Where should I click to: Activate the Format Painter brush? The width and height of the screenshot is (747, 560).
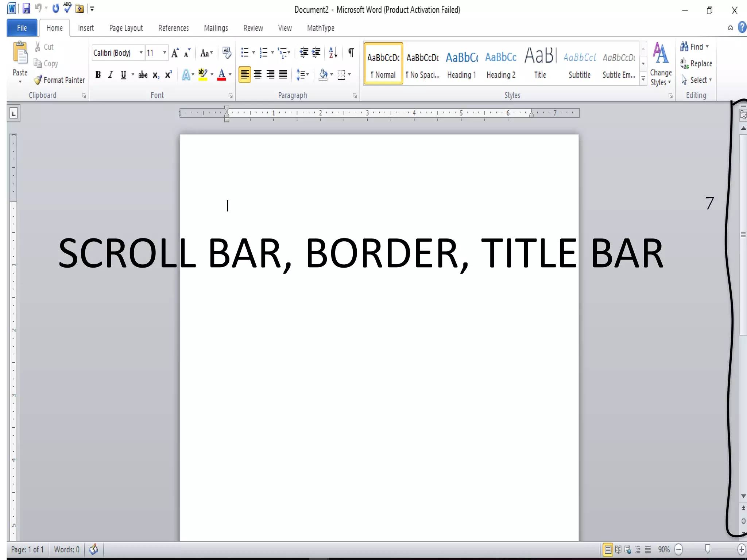pyautogui.click(x=59, y=80)
